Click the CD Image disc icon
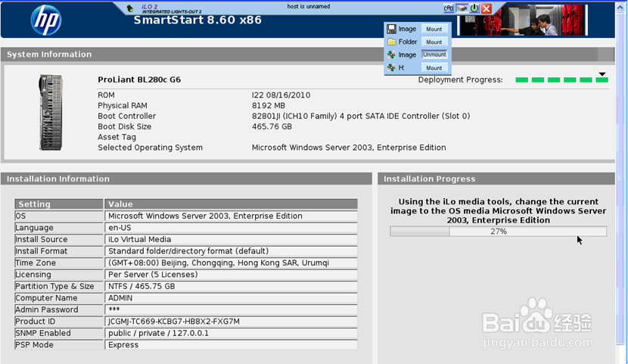 coord(391,54)
